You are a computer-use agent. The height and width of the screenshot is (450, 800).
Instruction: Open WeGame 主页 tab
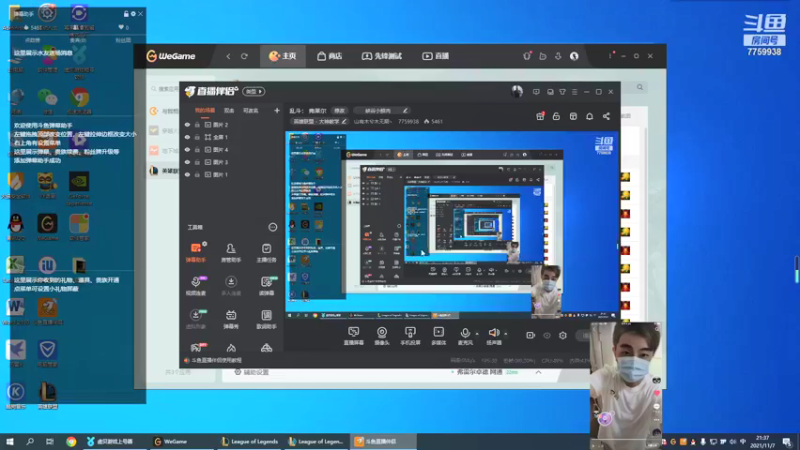283,56
